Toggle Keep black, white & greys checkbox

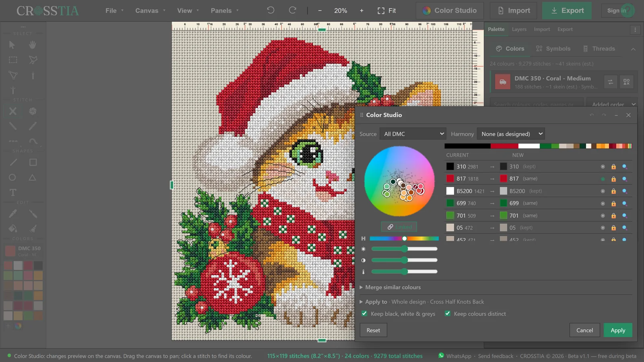click(x=364, y=313)
